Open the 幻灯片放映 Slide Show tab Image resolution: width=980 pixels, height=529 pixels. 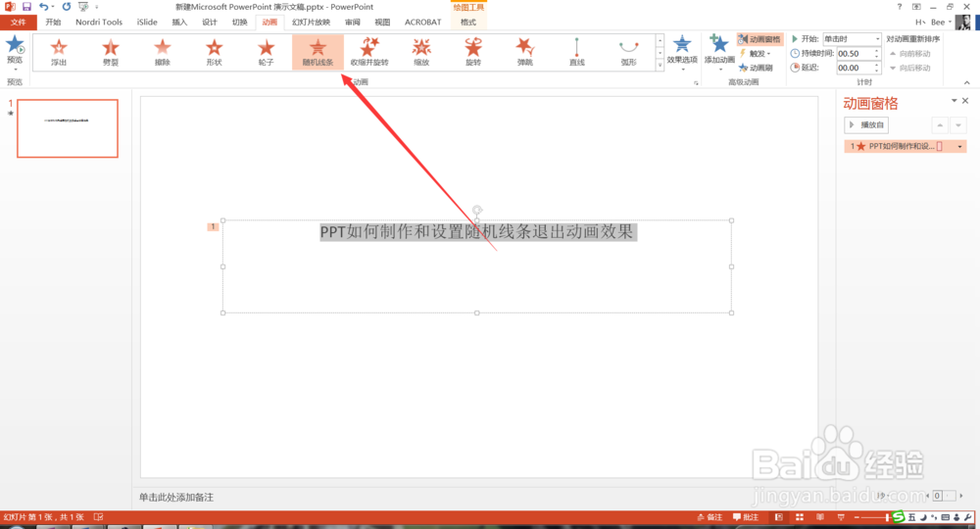pyautogui.click(x=311, y=23)
